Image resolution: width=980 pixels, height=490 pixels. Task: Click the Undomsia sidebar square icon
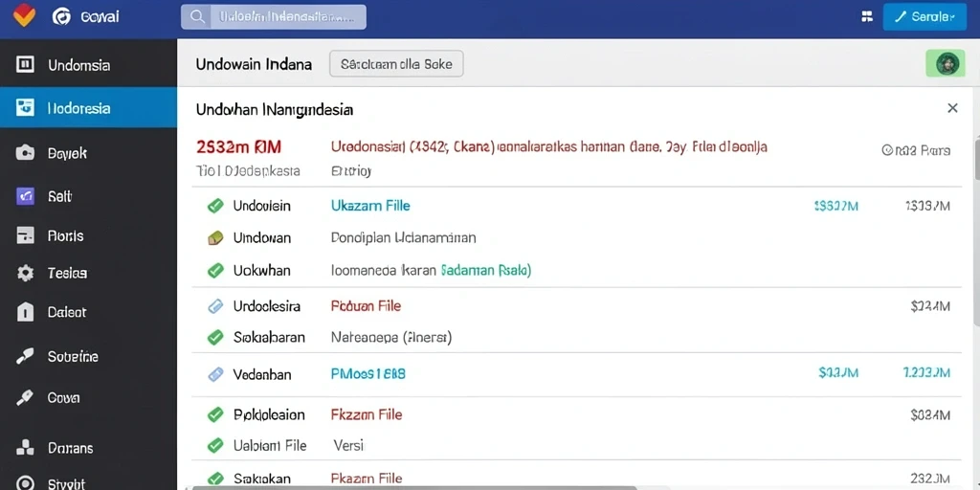[25, 64]
